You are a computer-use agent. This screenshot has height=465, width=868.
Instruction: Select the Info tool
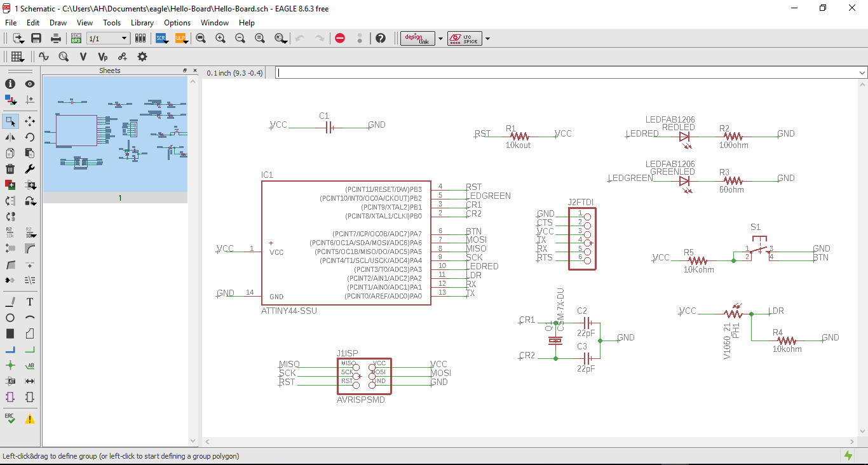[x=10, y=84]
